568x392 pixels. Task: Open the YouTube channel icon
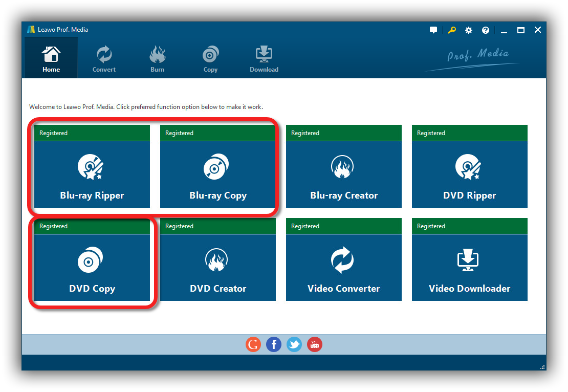point(314,344)
